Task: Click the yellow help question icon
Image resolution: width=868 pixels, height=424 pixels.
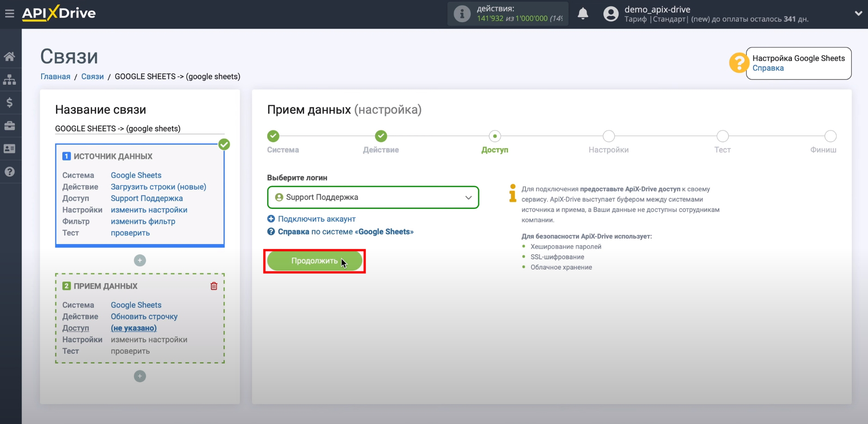Action: [739, 63]
